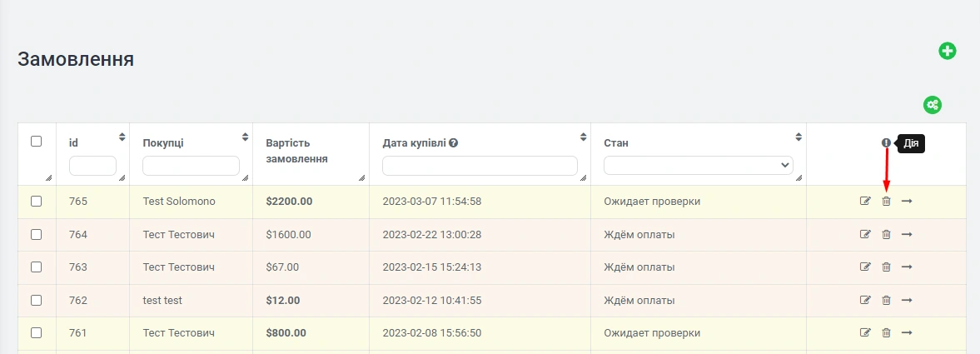980x354 pixels.
Task: Click the Дата купівлі filter input
Action: point(480,166)
